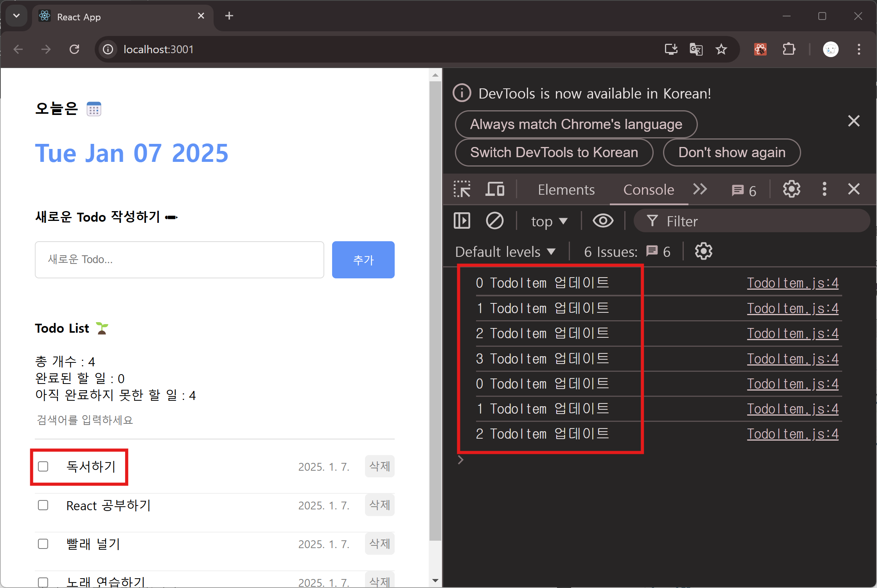
Task: Toggle the device toolbar icon
Action: pyautogui.click(x=495, y=190)
